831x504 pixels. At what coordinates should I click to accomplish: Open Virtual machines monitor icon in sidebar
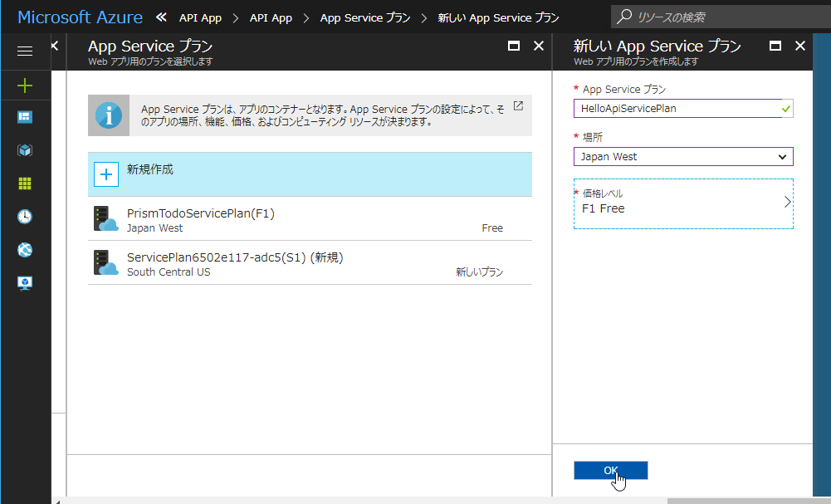pyautogui.click(x=25, y=283)
